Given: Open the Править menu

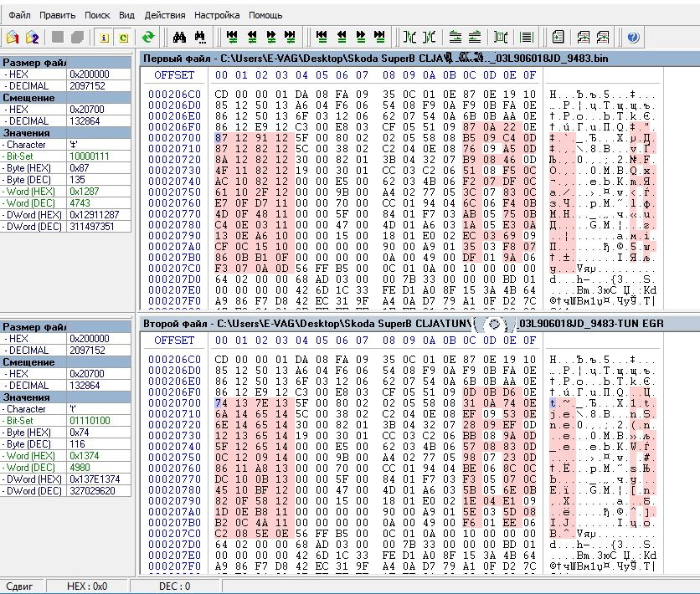Looking at the screenshot, I should point(58,15).
